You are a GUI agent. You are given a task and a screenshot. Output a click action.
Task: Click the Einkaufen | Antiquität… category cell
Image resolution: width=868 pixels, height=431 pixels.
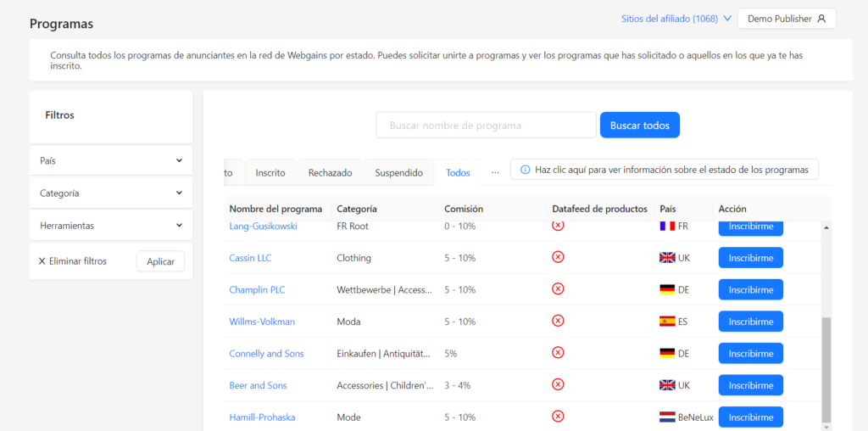click(x=384, y=354)
